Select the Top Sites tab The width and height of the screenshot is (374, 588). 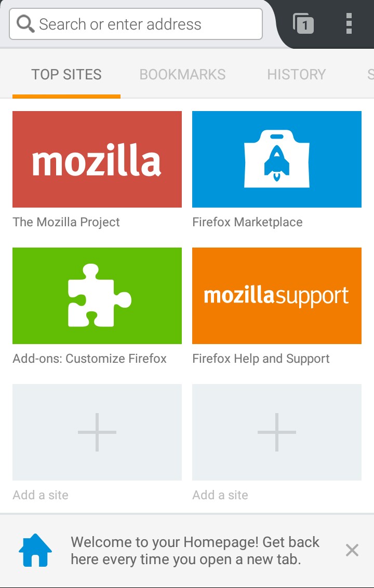66,75
